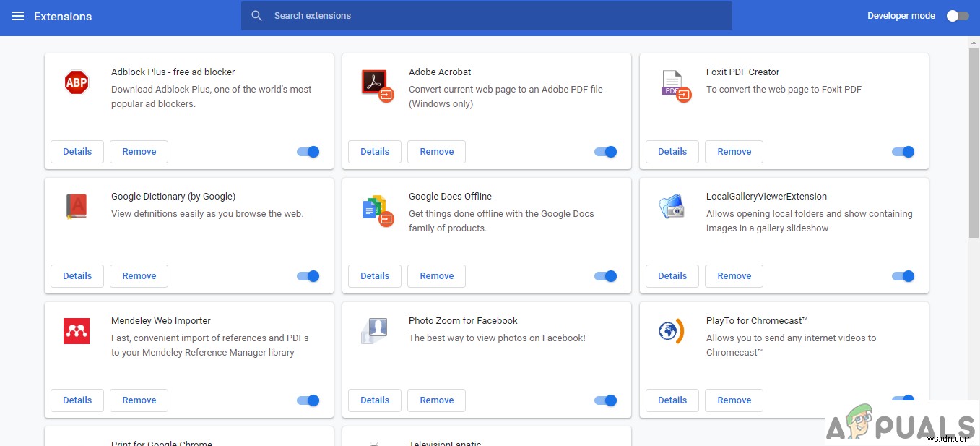The width and height of the screenshot is (980, 446).
Task: Open the hamburger main menu
Action: pyautogui.click(x=18, y=16)
